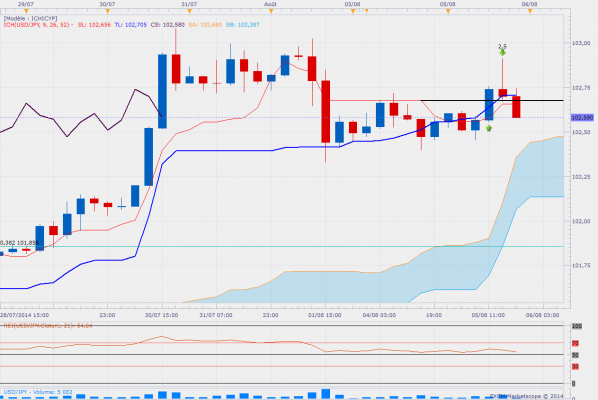Select the SL: 102,656 legend value

(94, 25)
